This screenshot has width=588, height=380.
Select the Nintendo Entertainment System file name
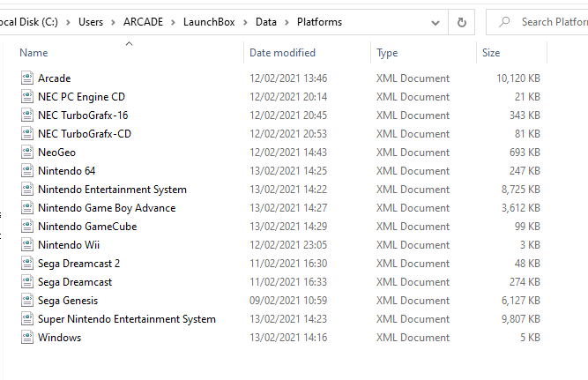112,190
